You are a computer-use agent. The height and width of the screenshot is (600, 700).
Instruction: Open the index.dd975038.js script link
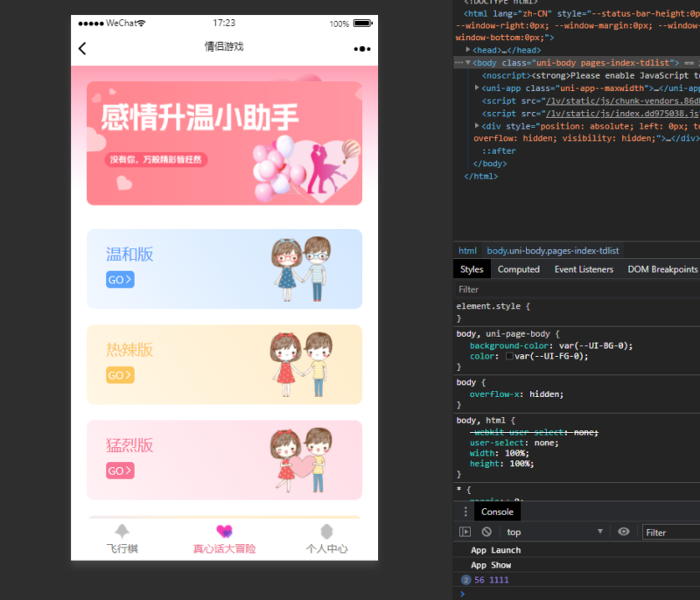click(622, 113)
